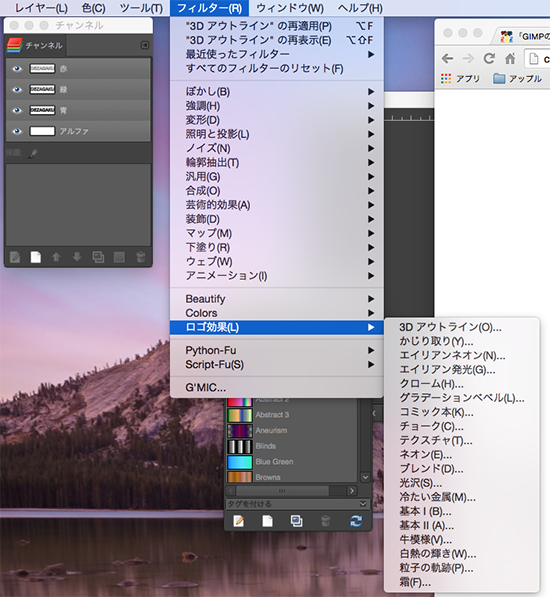Open the タグを付ける tag dropdown arrow
Viewport: 550px width, 597px height.
[363, 504]
